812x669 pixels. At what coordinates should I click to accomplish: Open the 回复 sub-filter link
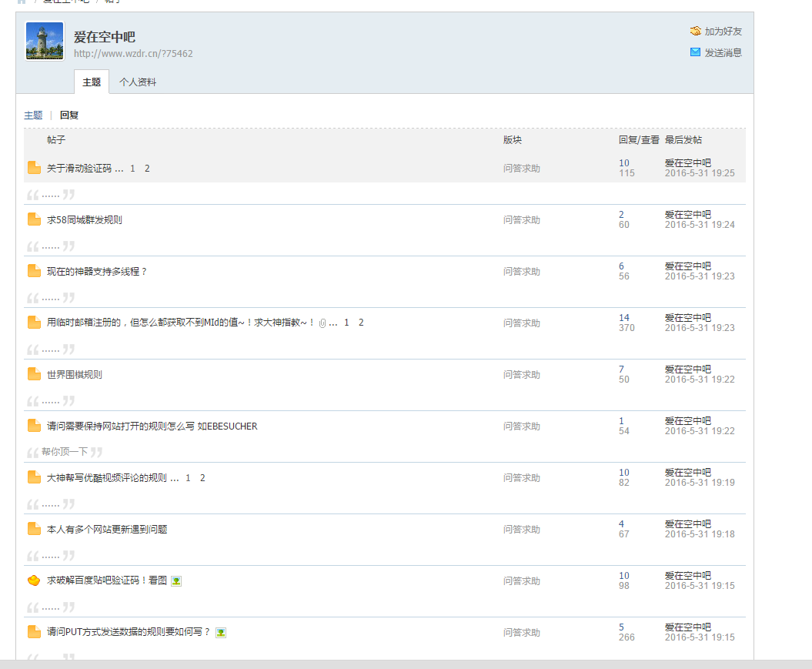pos(69,115)
